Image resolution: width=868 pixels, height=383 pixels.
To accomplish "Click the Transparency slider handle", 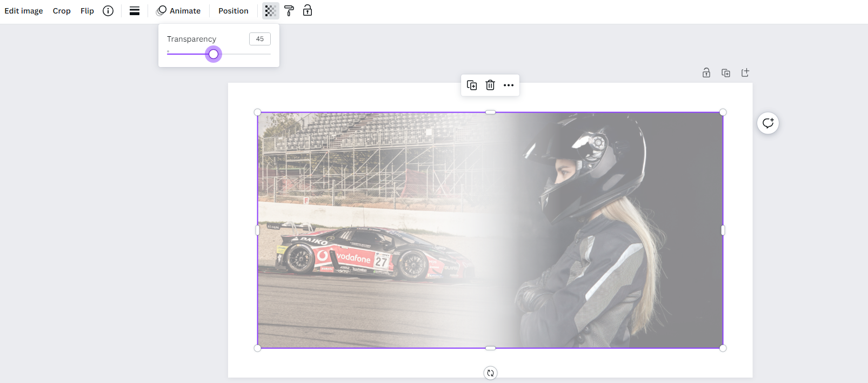I will tap(213, 54).
